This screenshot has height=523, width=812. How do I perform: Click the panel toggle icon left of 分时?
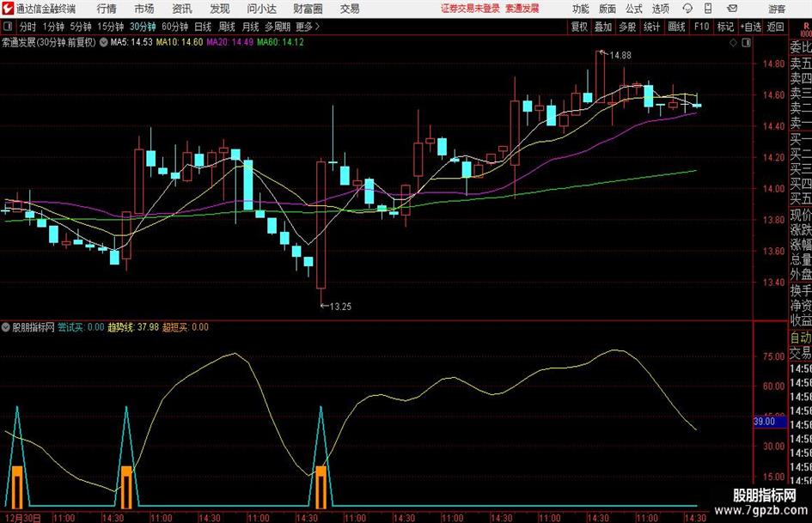8,27
